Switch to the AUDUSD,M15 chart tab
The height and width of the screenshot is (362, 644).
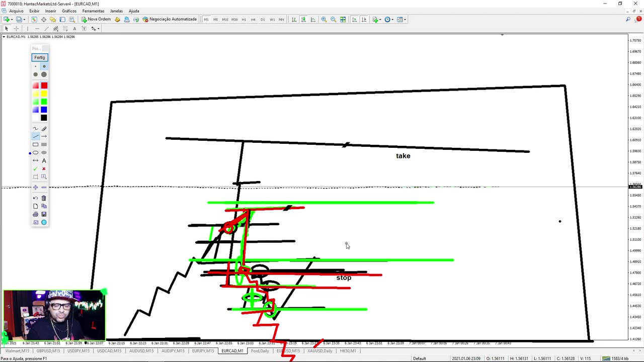click(141, 351)
